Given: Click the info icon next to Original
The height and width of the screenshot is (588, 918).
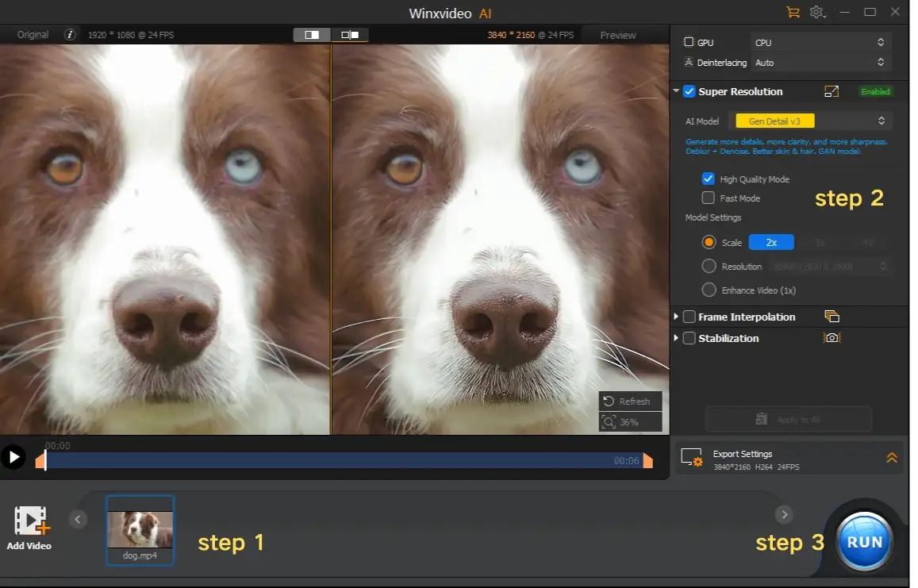Looking at the screenshot, I should coord(70,35).
